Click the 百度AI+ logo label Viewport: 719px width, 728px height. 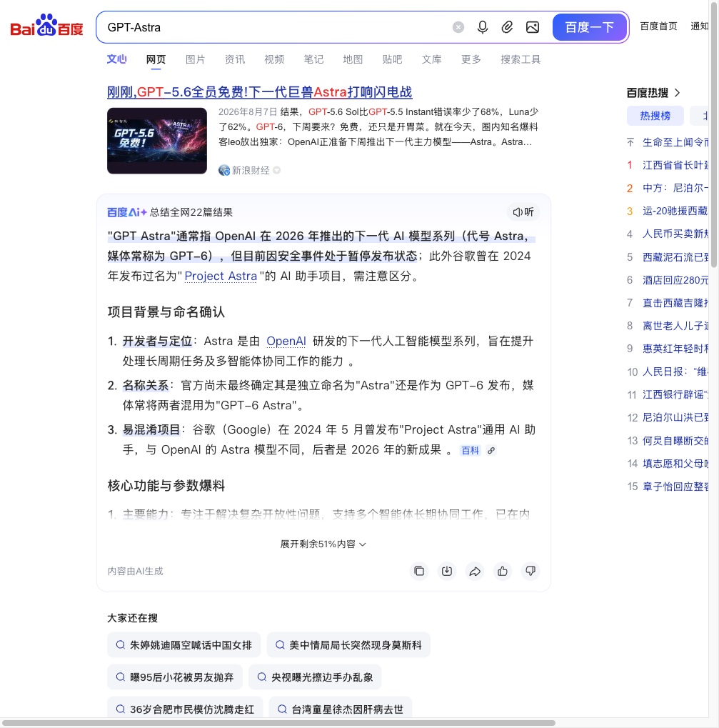[126, 212]
